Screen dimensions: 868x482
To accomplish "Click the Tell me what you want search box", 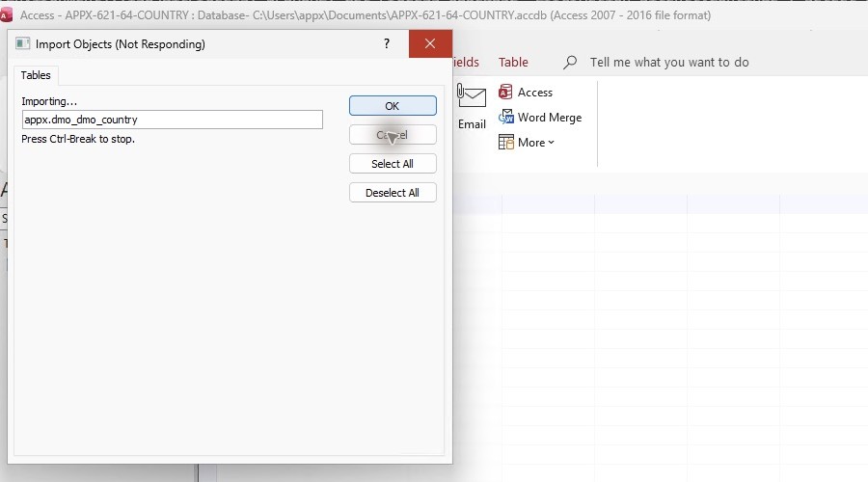I will tap(668, 62).
